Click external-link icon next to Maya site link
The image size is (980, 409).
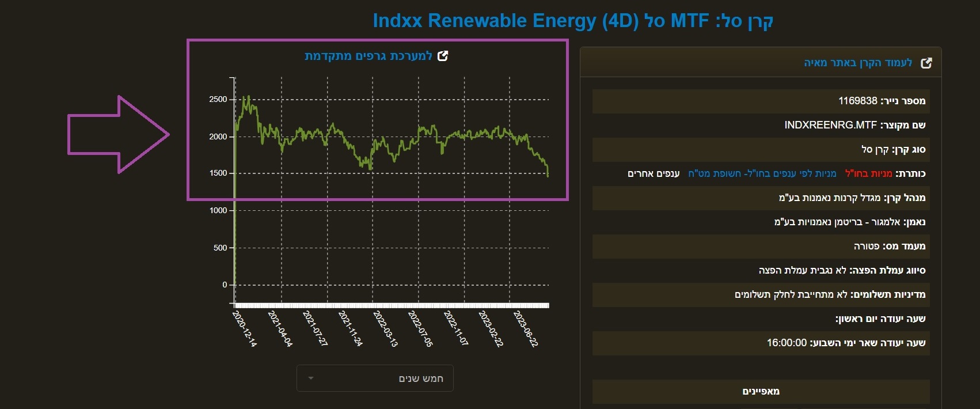coord(926,63)
